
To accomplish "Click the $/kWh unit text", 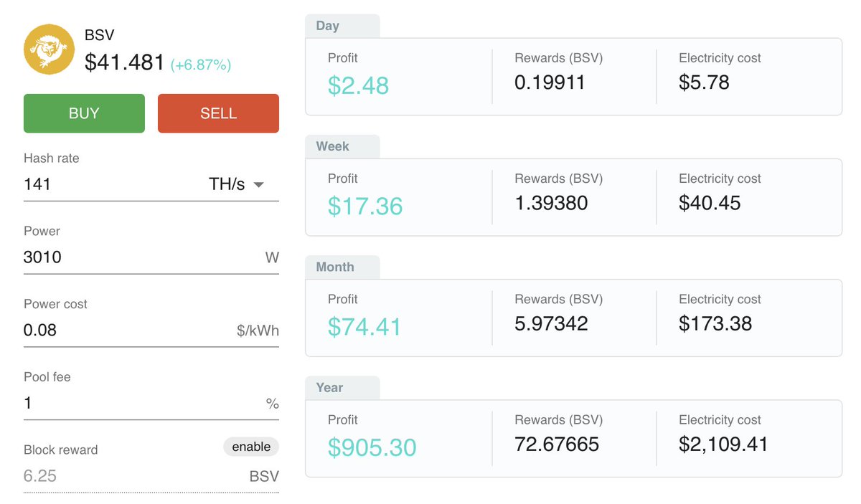I will tap(258, 331).
